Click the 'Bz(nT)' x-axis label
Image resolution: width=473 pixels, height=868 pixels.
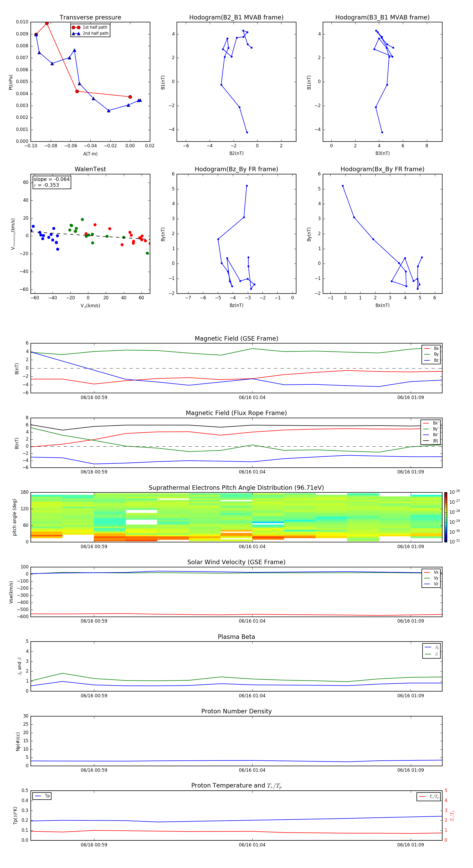tap(236, 305)
